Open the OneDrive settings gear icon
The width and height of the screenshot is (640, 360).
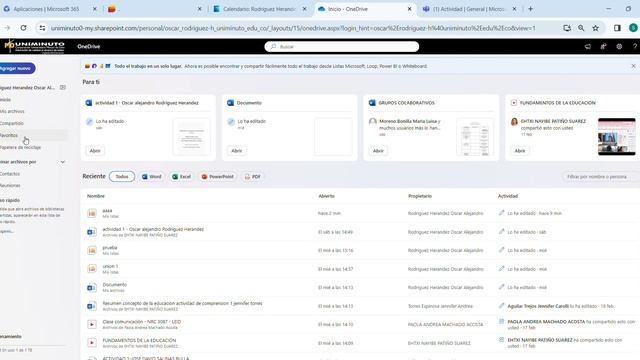click(x=619, y=47)
